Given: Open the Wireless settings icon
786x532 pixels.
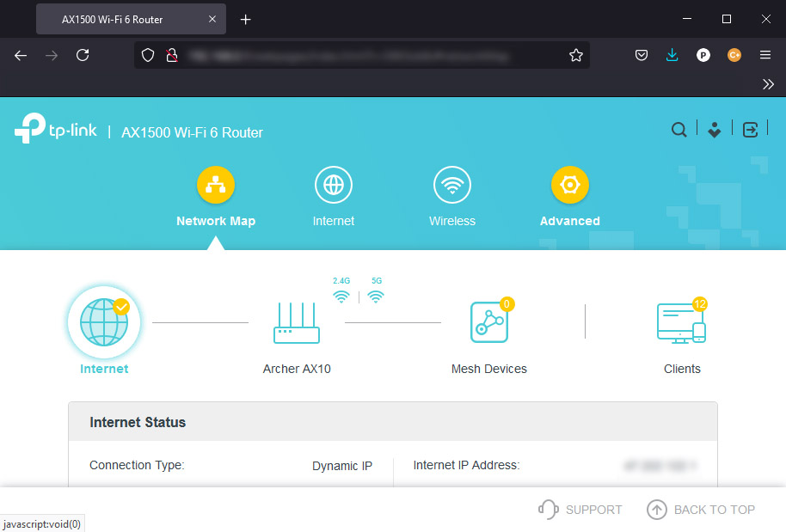Looking at the screenshot, I should click(x=452, y=185).
